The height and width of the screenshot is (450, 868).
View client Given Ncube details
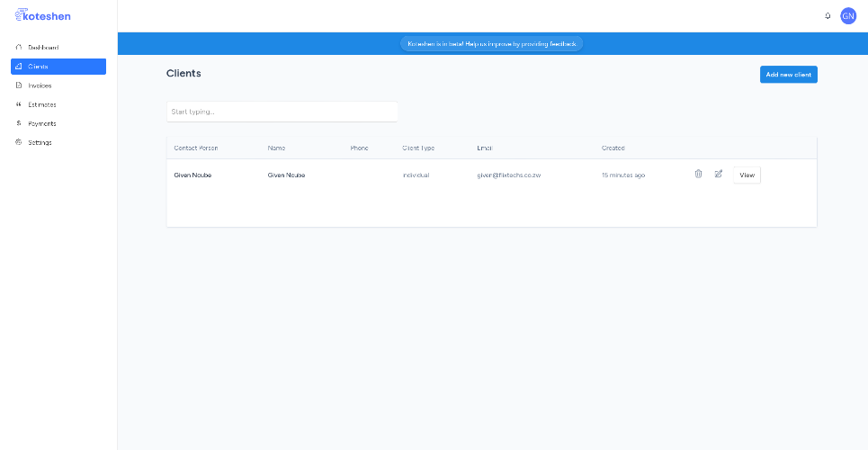[747, 175]
